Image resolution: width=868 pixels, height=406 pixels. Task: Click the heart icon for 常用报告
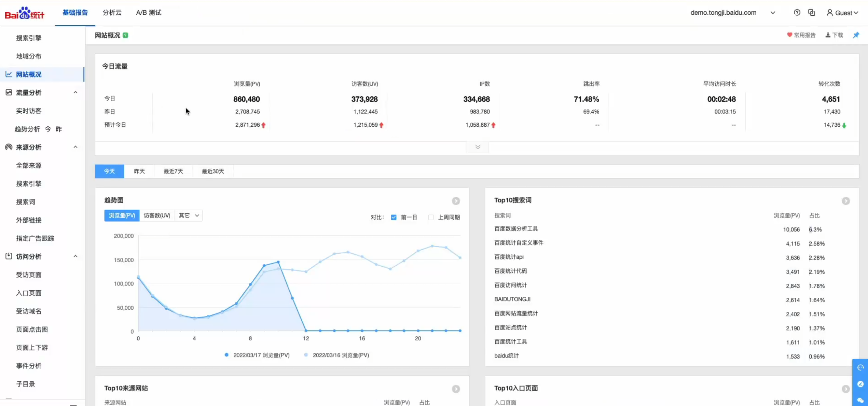[789, 35]
